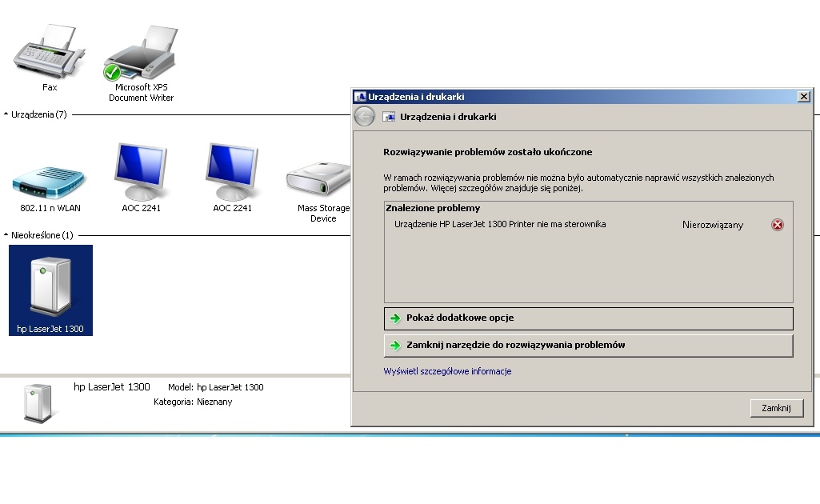Click the Nierozwiązany status text
Image resolution: width=820 pixels, height=504 pixels.
[x=713, y=225]
